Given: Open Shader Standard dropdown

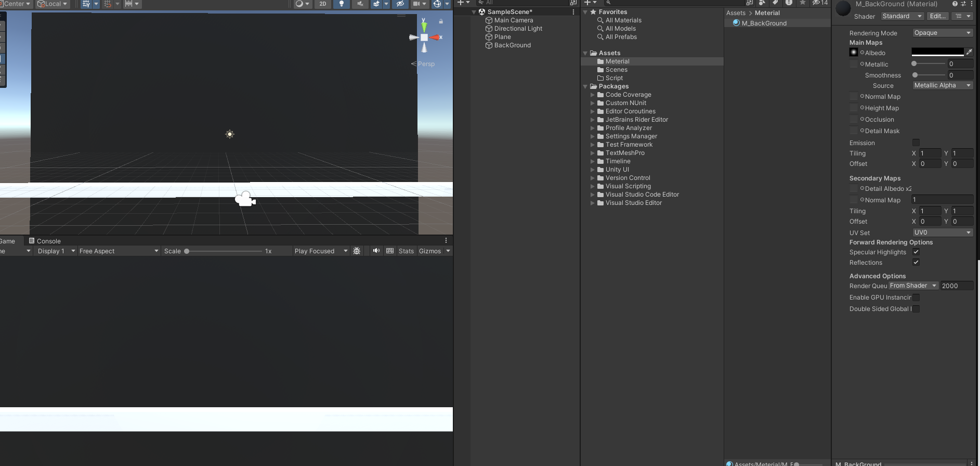Looking at the screenshot, I should 902,16.
